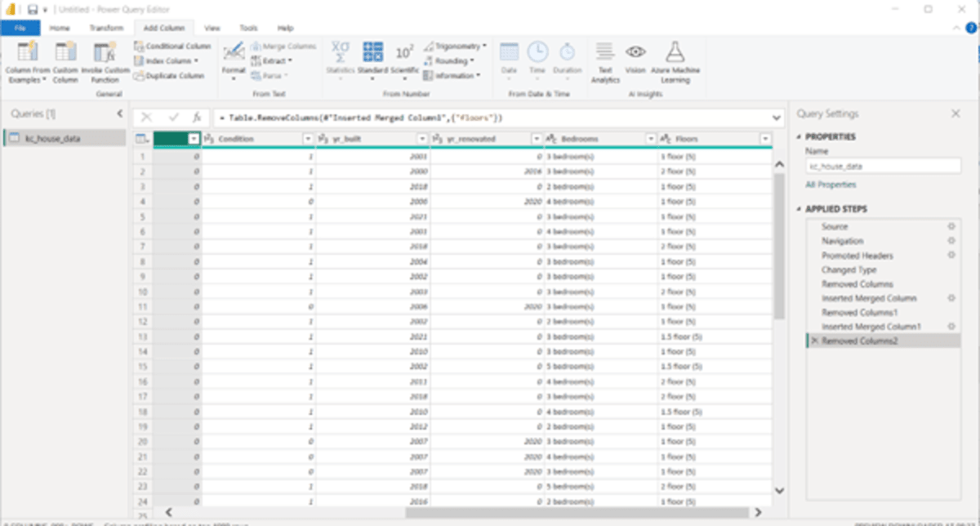Viewport: 980px width, 526px height.
Task: Click the fx add step icon
Action: click(197, 118)
